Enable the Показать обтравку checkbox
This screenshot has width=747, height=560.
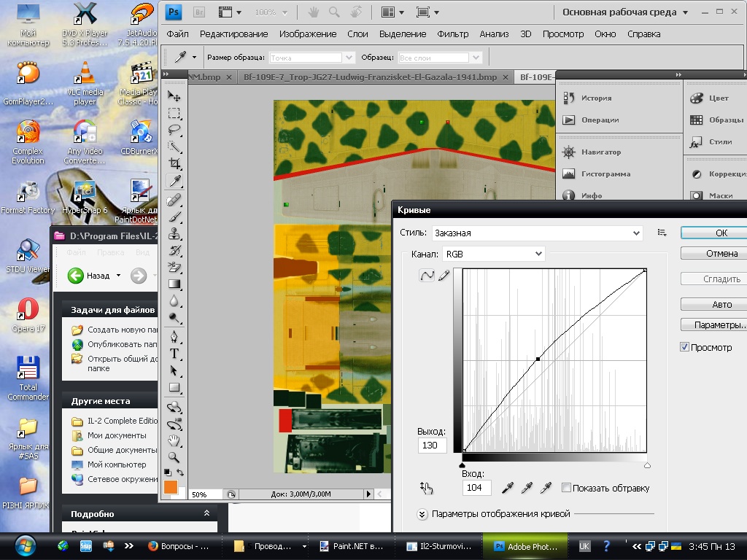[x=567, y=488]
